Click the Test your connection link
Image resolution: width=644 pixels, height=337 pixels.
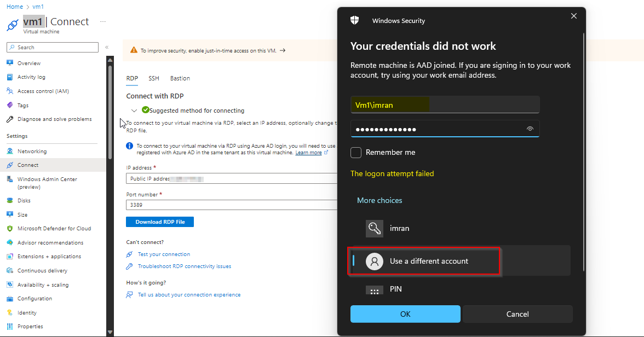164,254
